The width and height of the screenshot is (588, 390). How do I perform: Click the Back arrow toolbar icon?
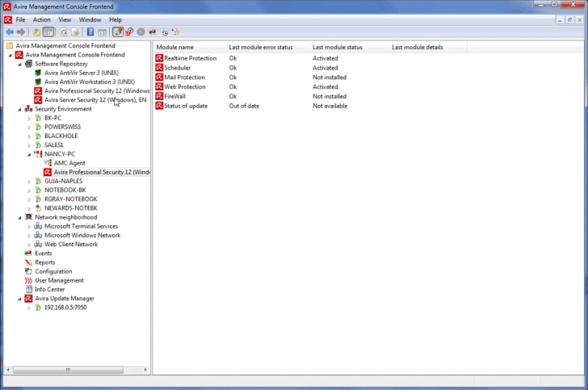[x=10, y=32]
